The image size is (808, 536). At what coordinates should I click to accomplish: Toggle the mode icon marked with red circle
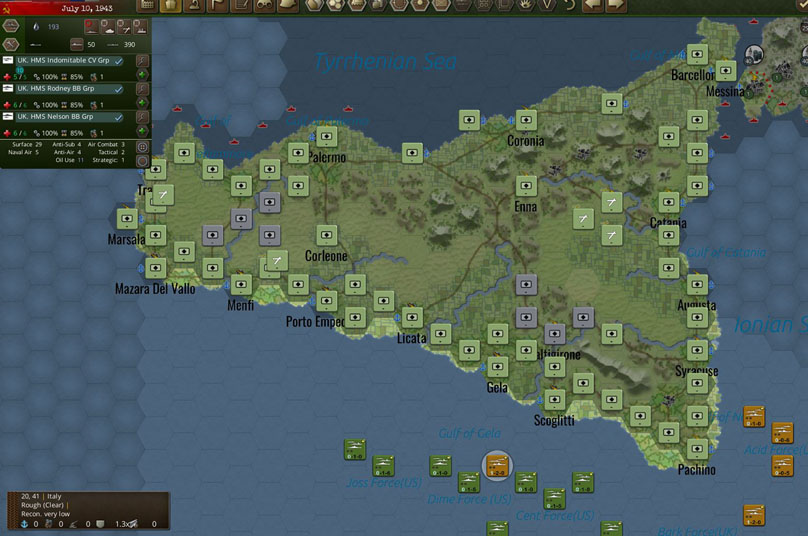[92, 27]
